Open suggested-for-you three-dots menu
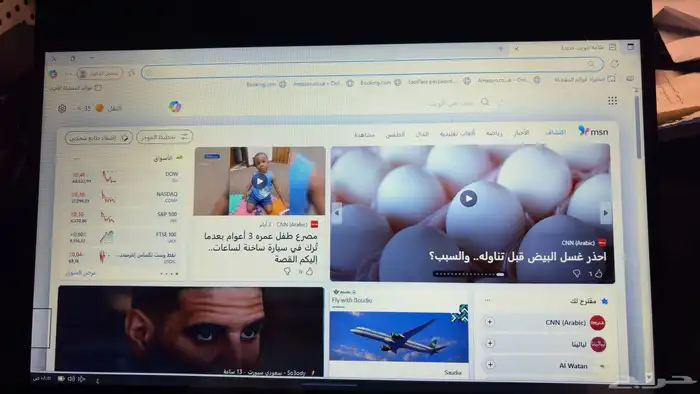The width and height of the screenshot is (700, 394). point(488,300)
